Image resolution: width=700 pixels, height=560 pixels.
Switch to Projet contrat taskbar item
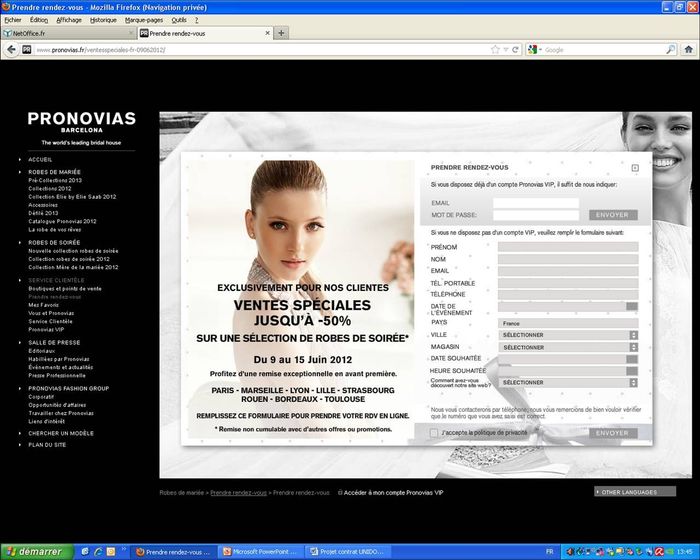347,552
